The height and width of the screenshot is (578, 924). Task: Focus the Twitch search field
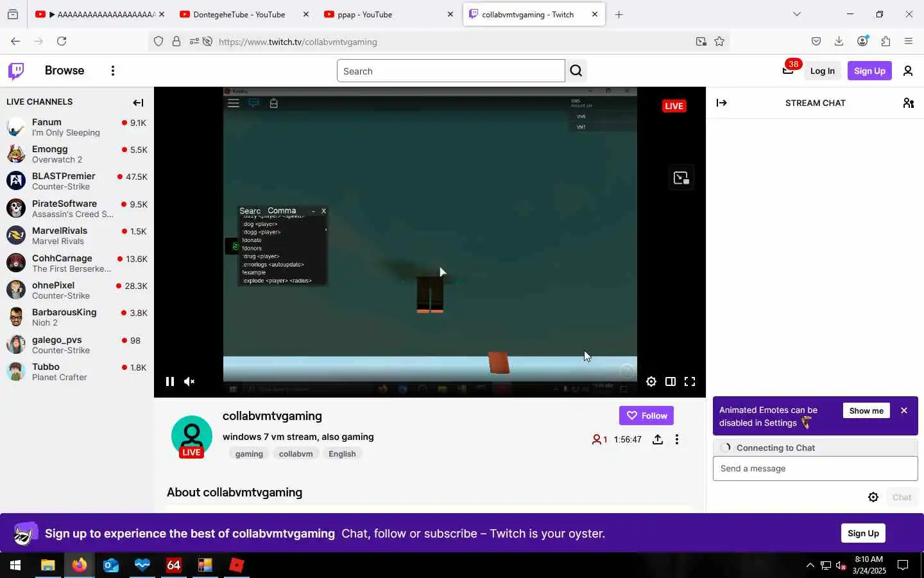pyautogui.click(x=450, y=71)
